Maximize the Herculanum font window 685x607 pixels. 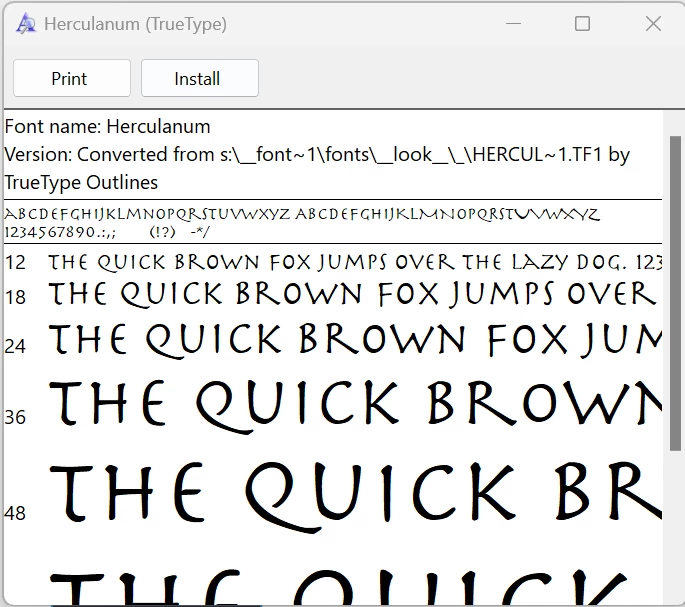pyautogui.click(x=582, y=24)
